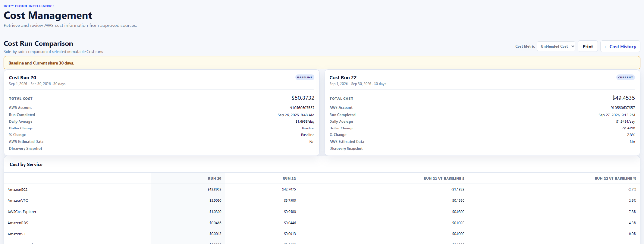Click the CURRENT badge
This screenshot has width=644, height=244.
[625, 77]
